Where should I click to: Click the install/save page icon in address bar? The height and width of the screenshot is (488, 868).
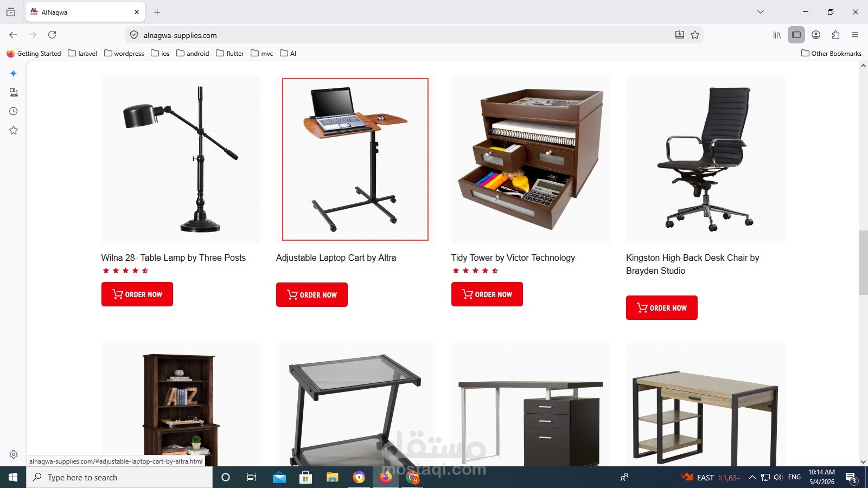click(x=679, y=35)
